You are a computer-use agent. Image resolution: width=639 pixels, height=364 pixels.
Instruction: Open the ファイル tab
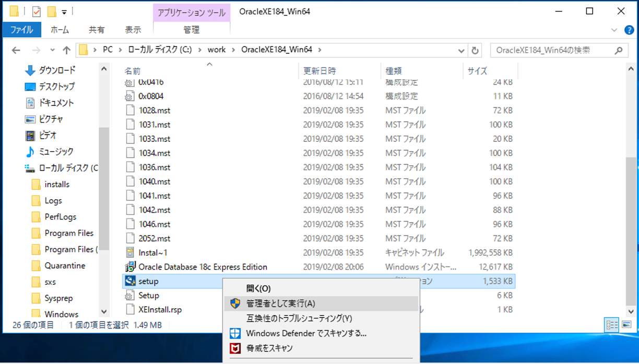coord(21,30)
